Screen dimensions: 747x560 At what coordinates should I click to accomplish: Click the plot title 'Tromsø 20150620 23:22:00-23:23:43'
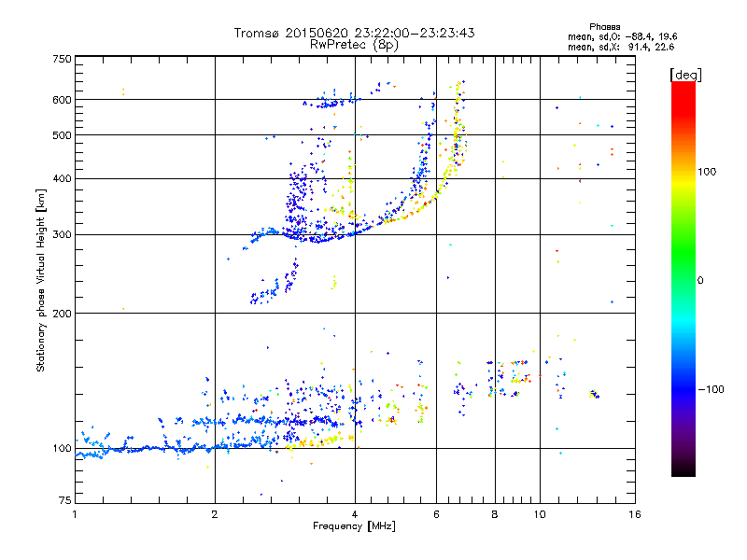pyautogui.click(x=354, y=33)
